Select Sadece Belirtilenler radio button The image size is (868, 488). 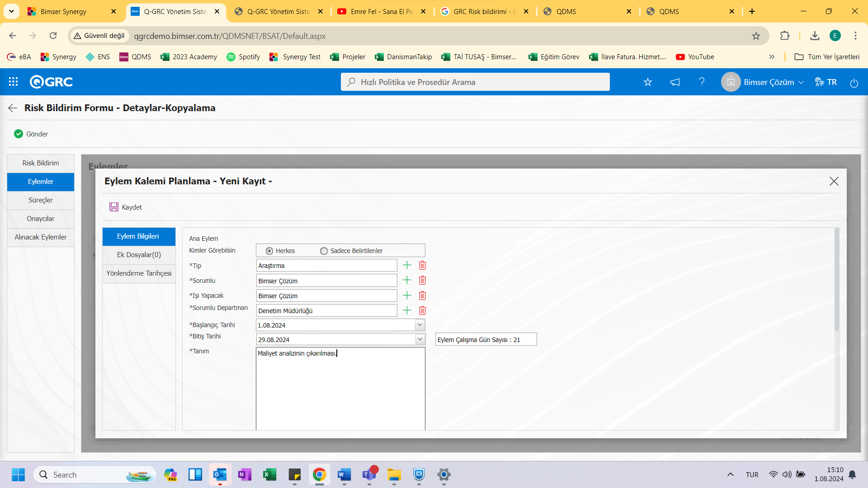point(324,250)
